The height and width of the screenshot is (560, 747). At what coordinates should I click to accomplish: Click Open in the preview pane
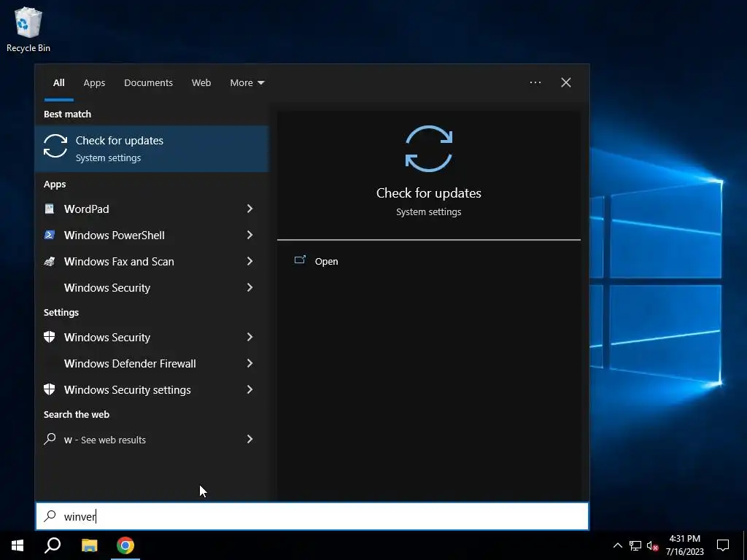[326, 261]
